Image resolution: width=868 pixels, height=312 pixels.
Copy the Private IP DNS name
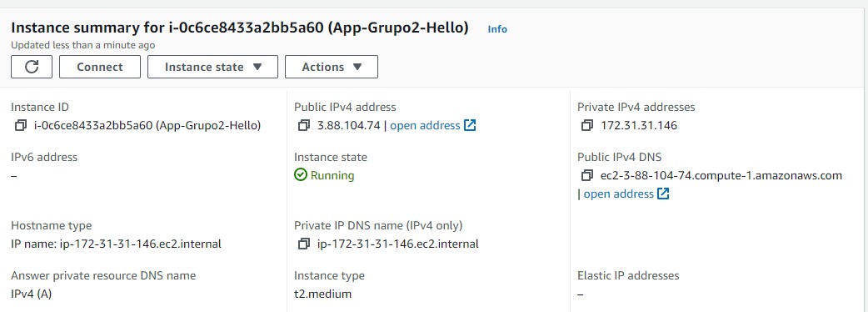(303, 244)
